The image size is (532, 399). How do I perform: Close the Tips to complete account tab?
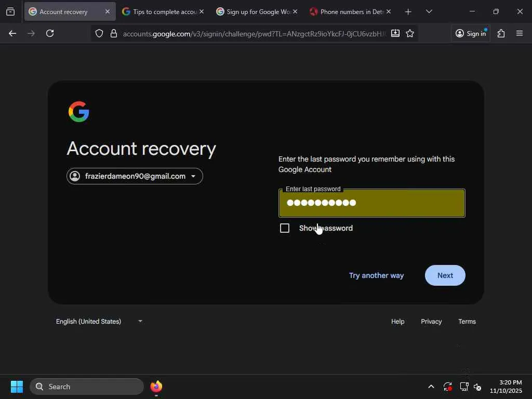[202, 11]
